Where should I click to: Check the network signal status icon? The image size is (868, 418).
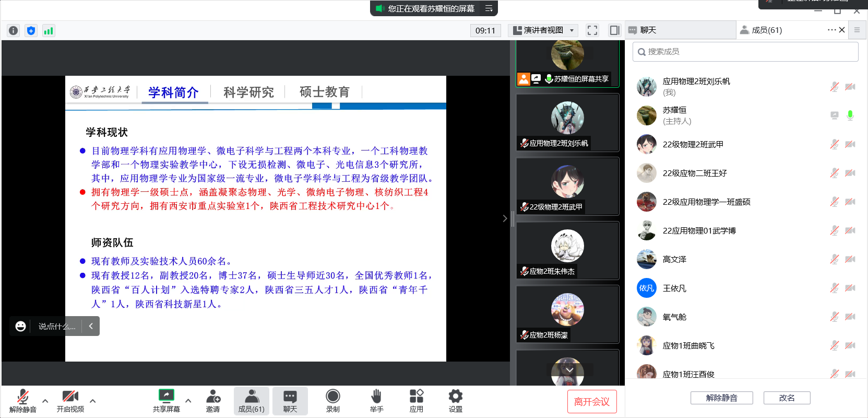[49, 30]
